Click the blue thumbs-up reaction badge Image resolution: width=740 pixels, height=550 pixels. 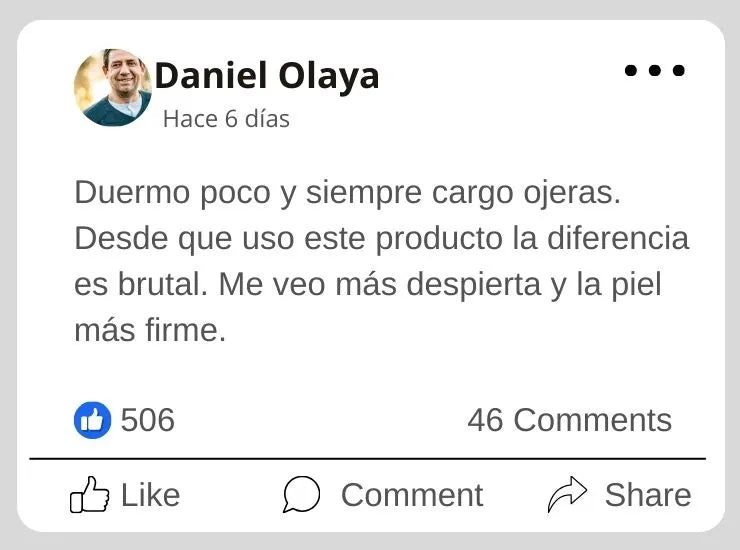click(x=92, y=420)
